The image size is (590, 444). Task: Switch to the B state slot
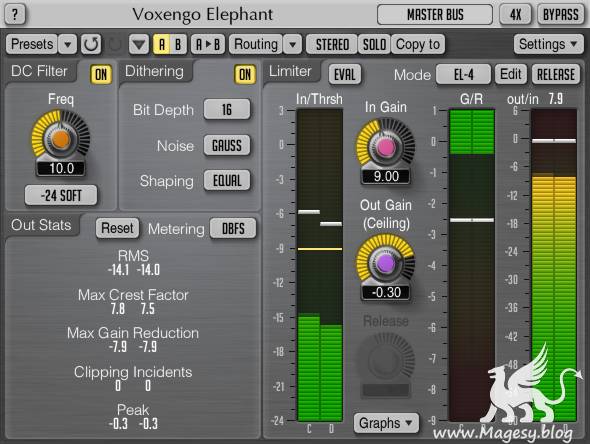pos(178,44)
